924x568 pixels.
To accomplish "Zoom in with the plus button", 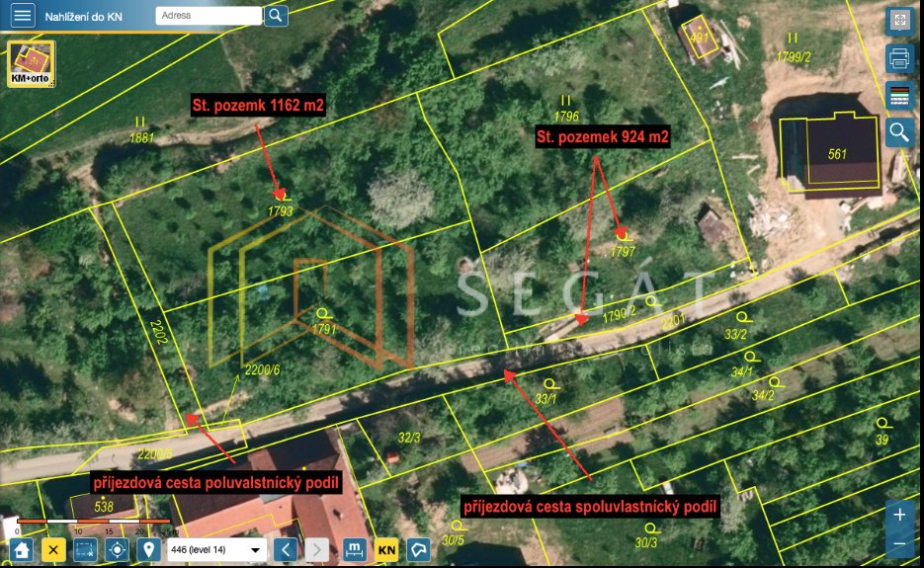I will coord(899,515).
